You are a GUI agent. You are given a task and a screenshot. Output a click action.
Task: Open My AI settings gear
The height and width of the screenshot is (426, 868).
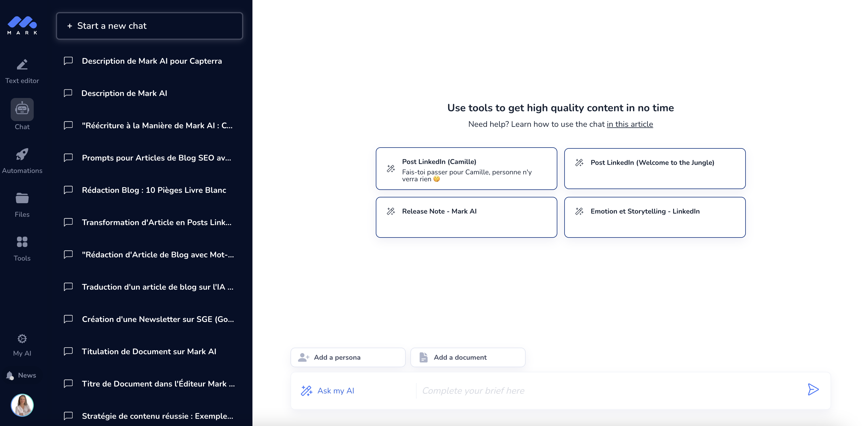22,338
